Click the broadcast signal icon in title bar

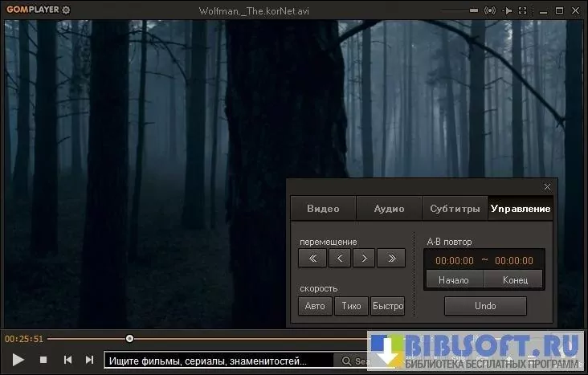[489, 10]
